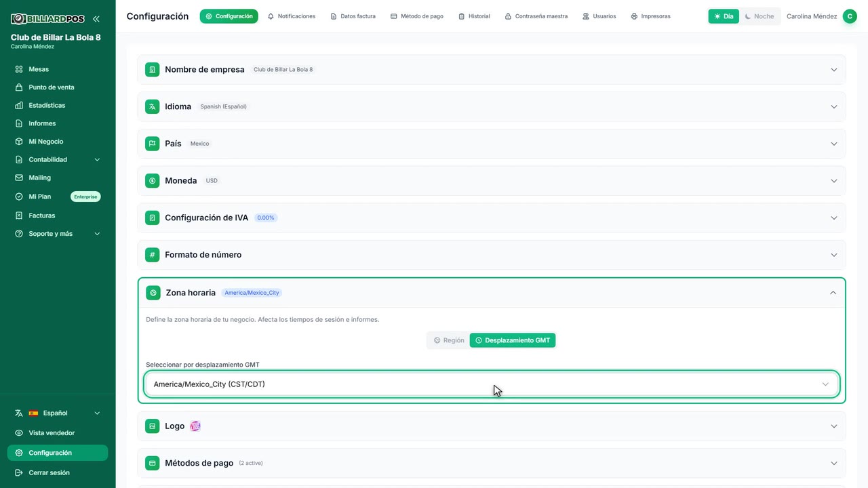
Task: Open the Método de pago tab
Action: click(417, 16)
